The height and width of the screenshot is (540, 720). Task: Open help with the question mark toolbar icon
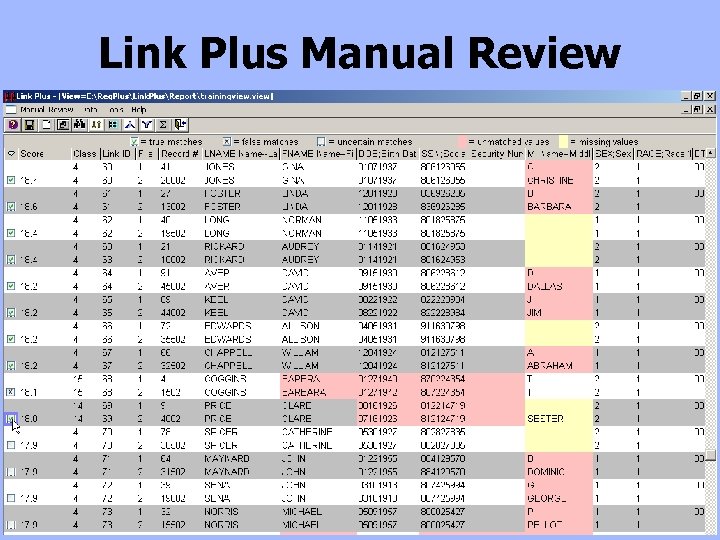click(13, 125)
